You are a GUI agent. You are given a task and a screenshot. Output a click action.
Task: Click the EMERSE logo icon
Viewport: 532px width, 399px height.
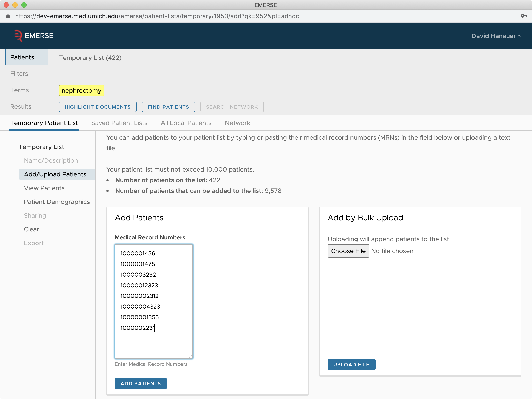(18, 36)
